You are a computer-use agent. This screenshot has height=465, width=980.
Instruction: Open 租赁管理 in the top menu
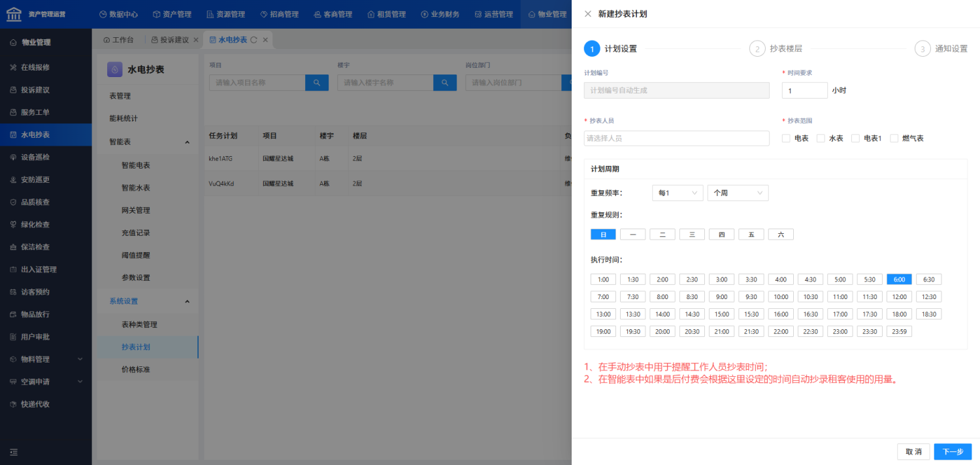coord(386,14)
